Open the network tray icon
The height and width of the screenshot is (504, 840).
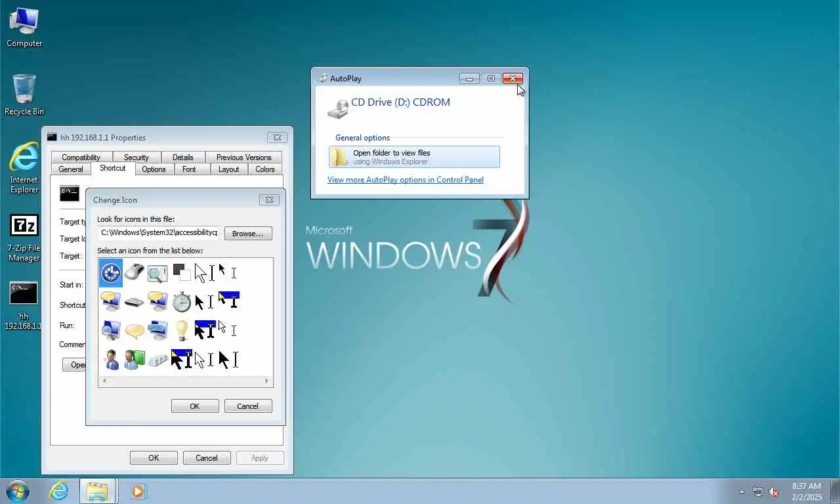pos(758,492)
